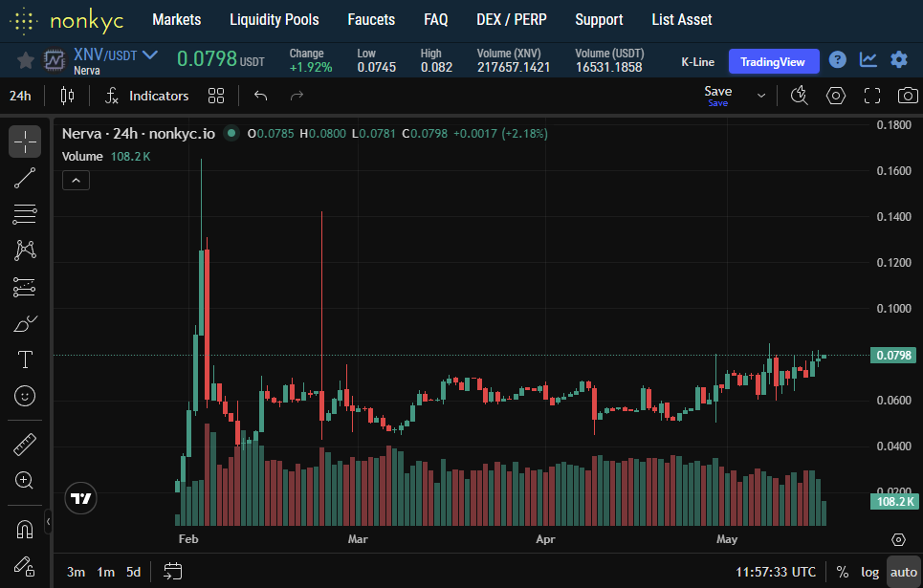923x588 pixels.
Task: Change candlestick chart style
Action: pos(67,96)
